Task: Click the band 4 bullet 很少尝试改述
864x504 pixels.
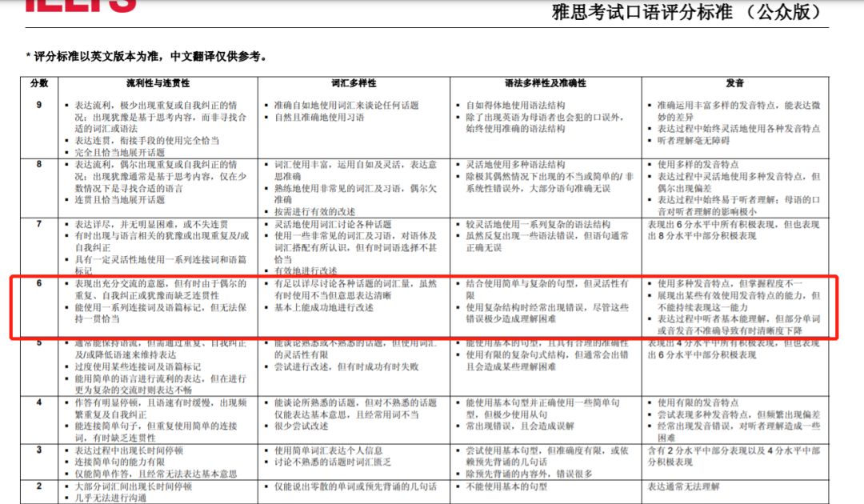Action: (302, 426)
